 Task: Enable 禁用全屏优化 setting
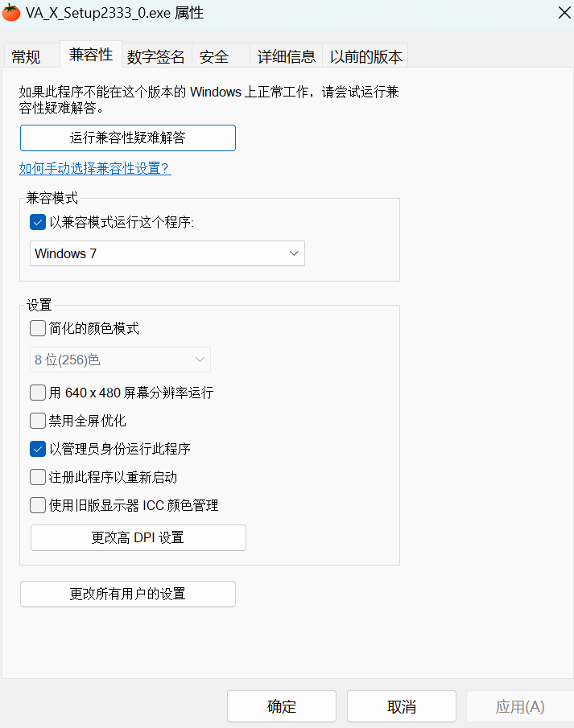click(x=37, y=421)
